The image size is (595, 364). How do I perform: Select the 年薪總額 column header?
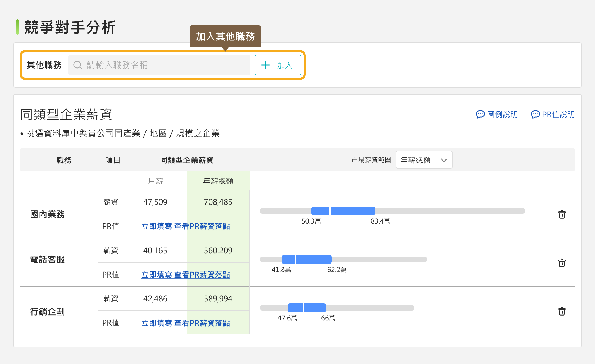218,181
